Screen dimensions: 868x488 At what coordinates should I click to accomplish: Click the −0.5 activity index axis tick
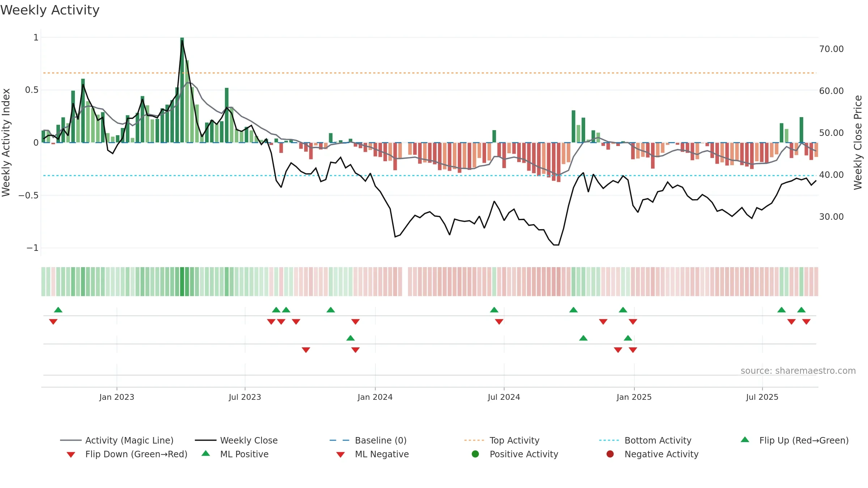click(28, 196)
